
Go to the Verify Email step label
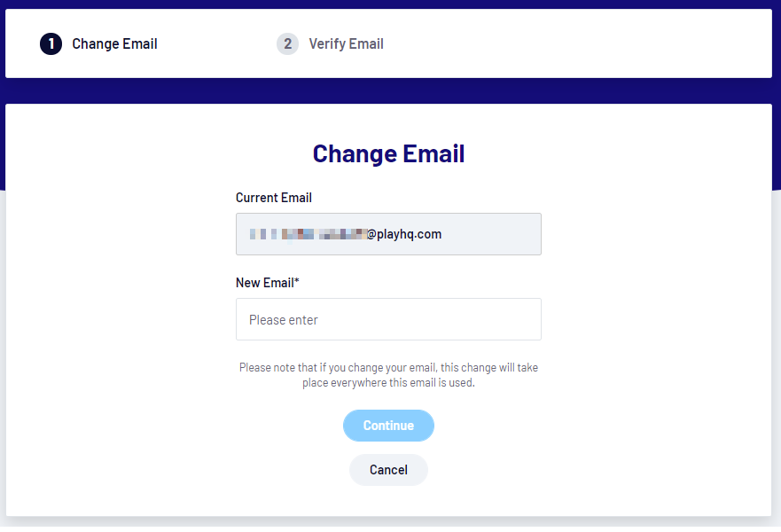[x=346, y=44]
